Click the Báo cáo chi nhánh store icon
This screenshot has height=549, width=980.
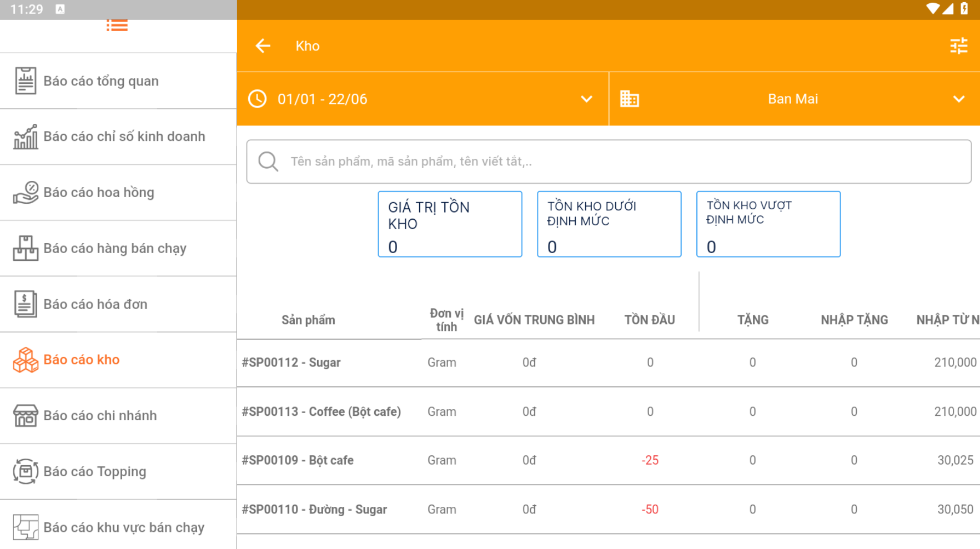coord(26,416)
